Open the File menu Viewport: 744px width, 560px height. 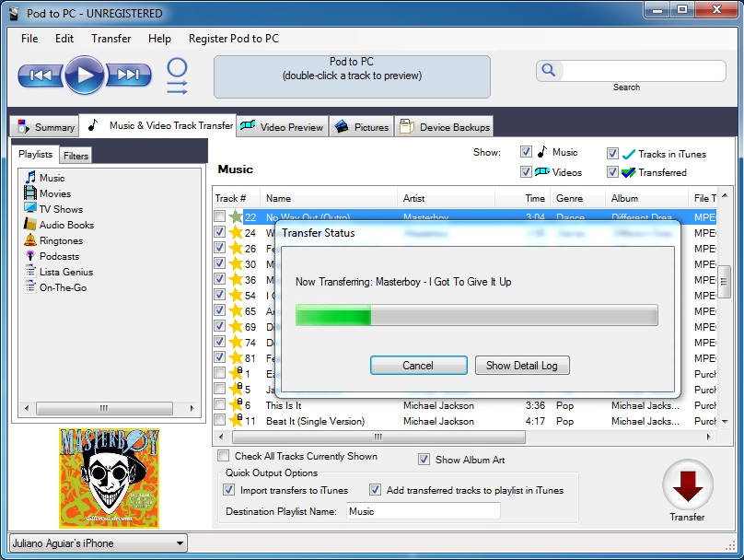29,39
